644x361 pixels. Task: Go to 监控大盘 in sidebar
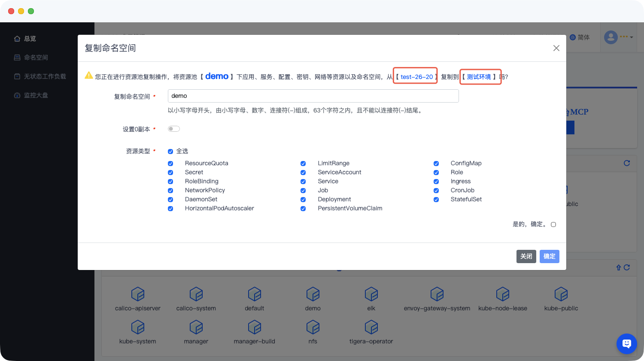click(36, 95)
